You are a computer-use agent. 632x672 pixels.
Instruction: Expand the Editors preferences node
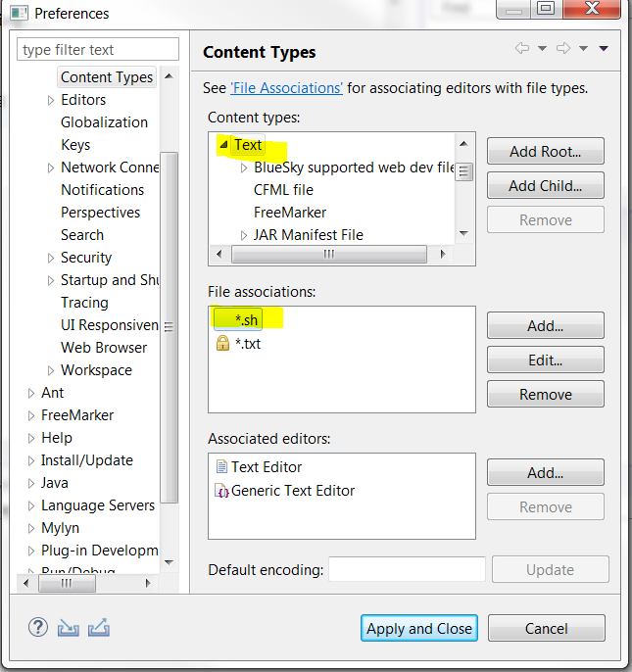pyautogui.click(x=51, y=100)
